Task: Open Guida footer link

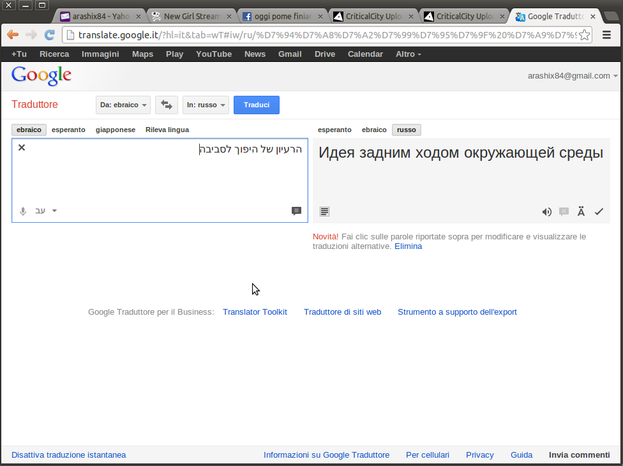Action: (x=521, y=455)
